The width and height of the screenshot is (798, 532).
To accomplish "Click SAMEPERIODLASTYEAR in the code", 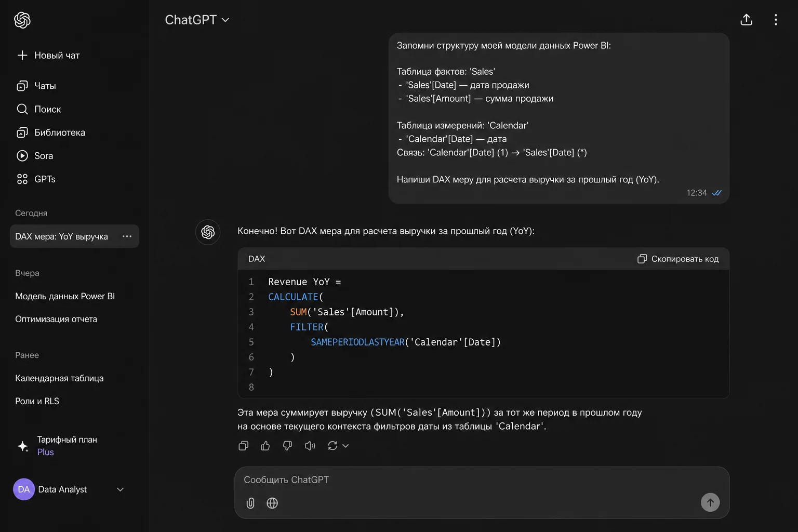I will click(x=357, y=342).
